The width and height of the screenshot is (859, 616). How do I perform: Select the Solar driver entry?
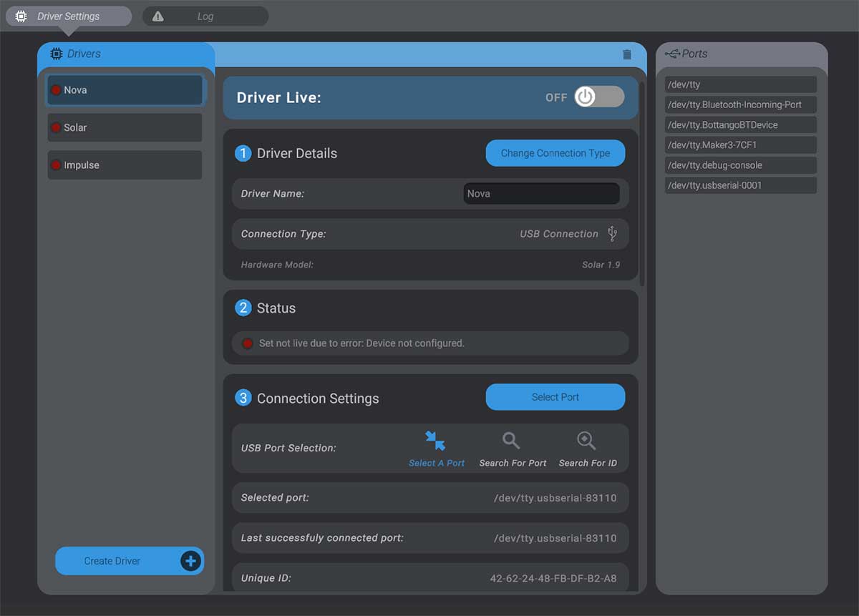click(x=125, y=127)
